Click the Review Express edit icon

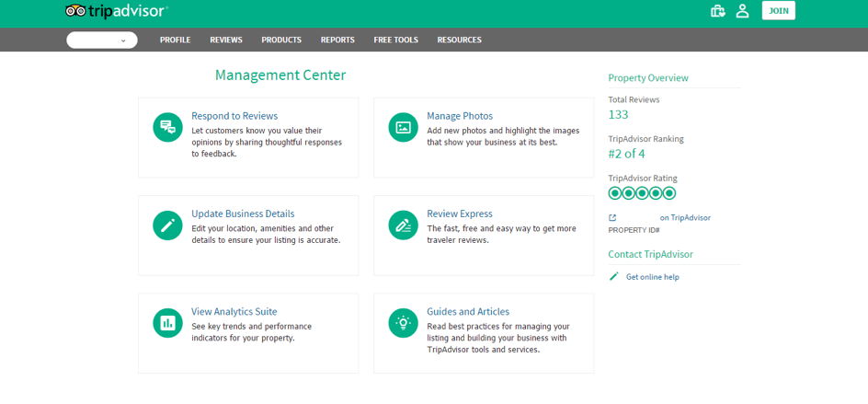[403, 225]
